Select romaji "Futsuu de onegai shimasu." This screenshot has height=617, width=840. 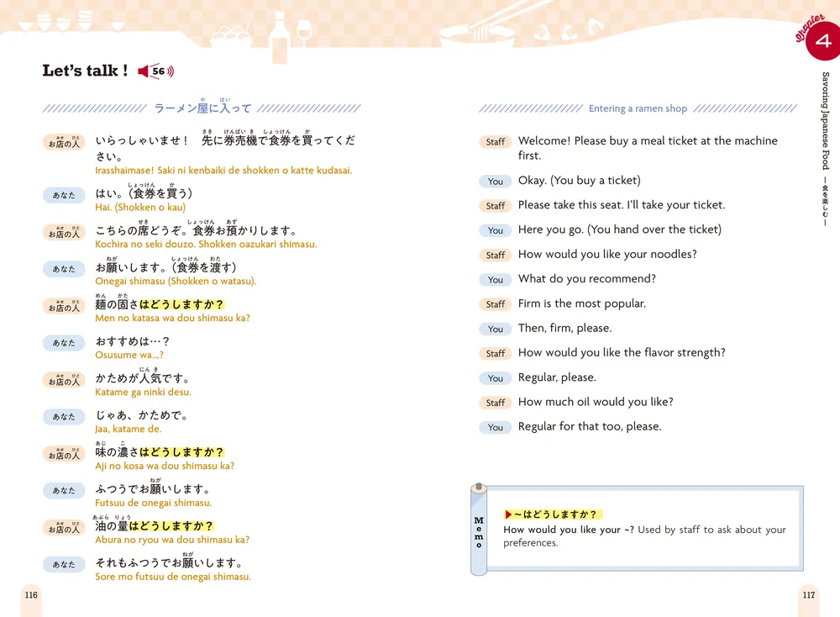(x=153, y=504)
